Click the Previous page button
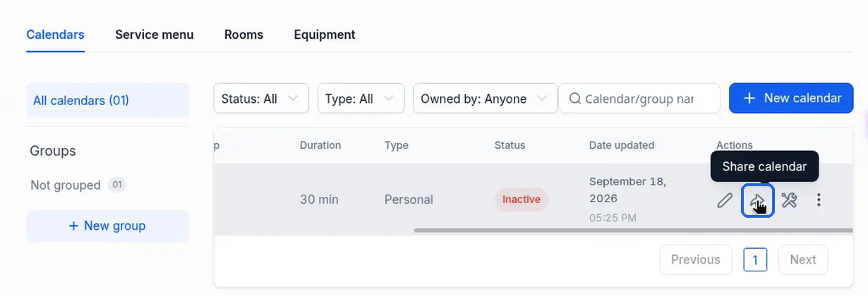 (695, 259)
